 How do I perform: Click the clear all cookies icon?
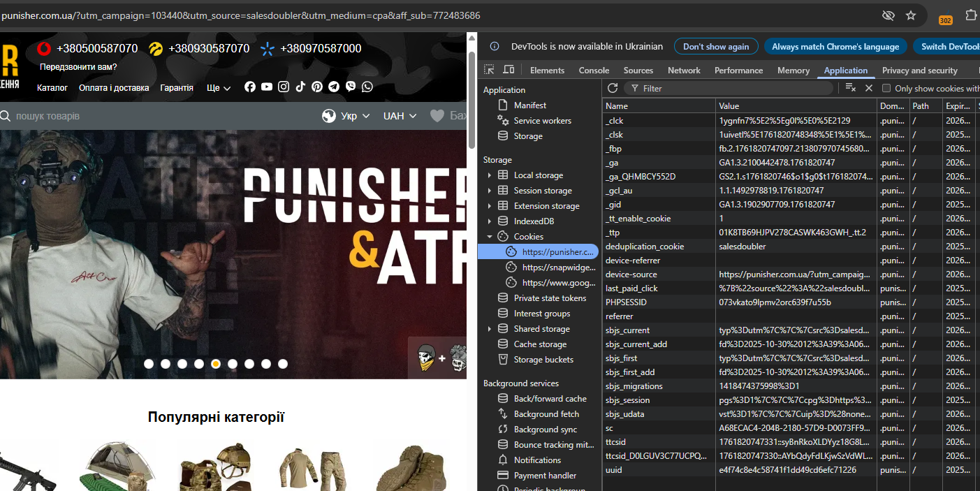850,88
